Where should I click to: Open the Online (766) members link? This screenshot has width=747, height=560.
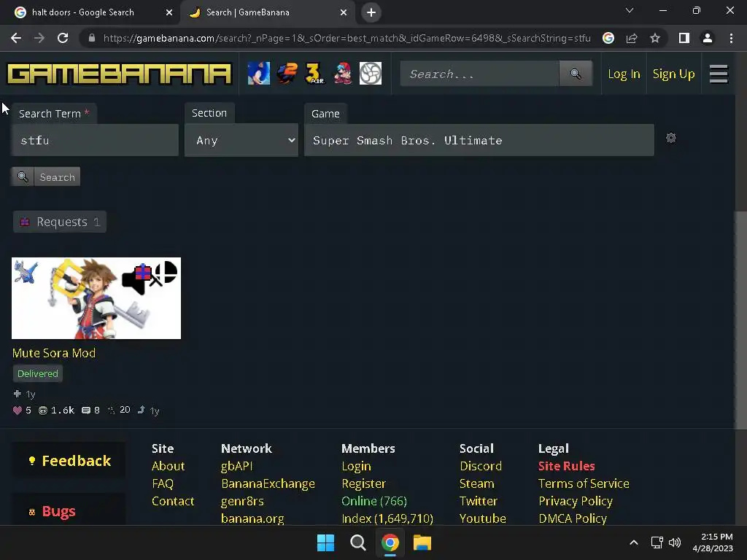tap(374, 501)
